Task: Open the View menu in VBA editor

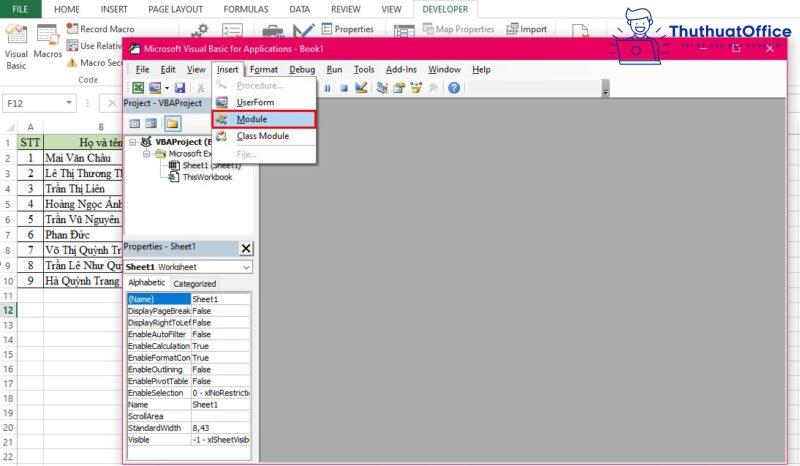Action: [196, 69]
